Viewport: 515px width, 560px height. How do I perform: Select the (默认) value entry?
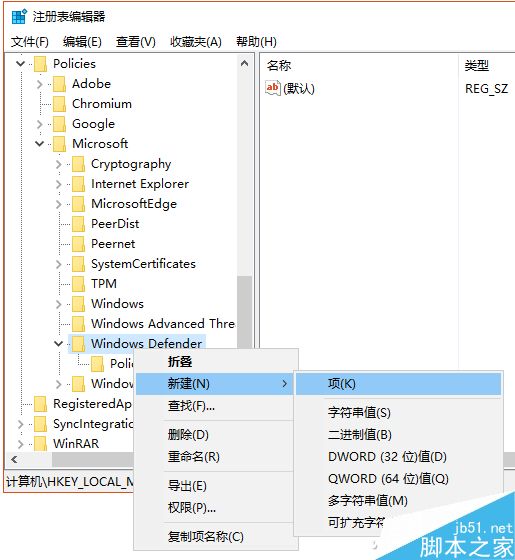[299, 89]
